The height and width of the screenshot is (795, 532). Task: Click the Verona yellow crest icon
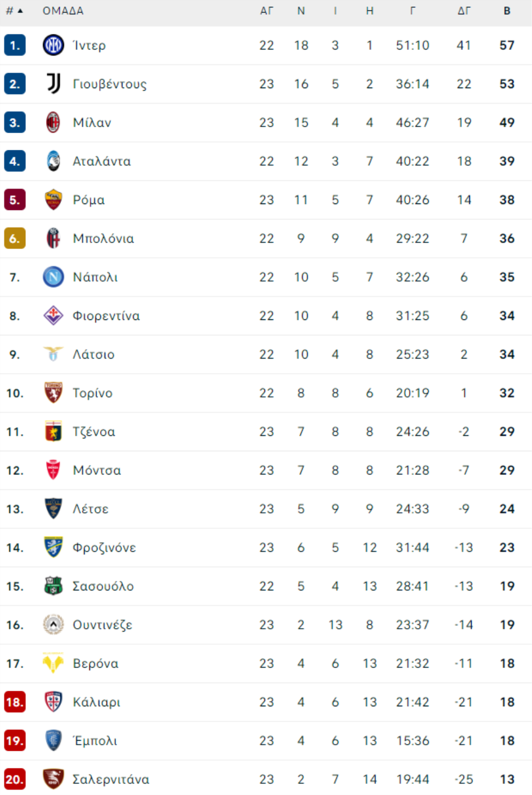(53, 663)
